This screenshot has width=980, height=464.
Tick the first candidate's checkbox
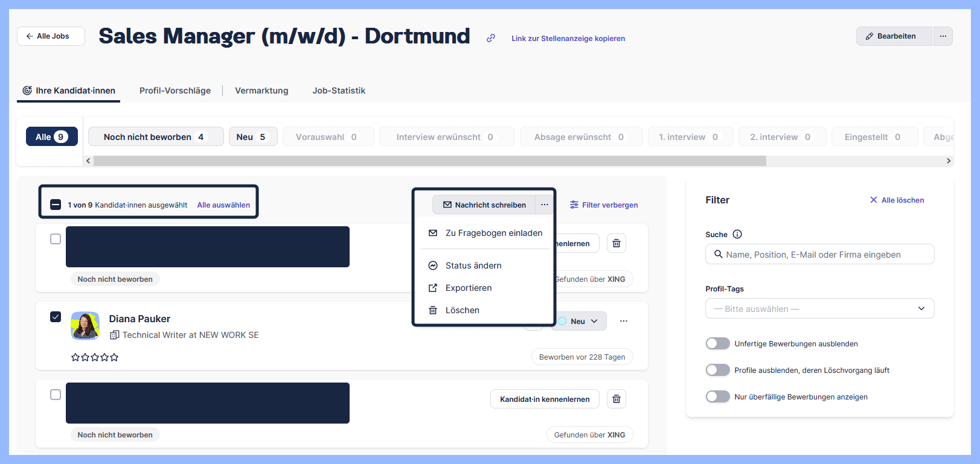click(x=56, y=239)
